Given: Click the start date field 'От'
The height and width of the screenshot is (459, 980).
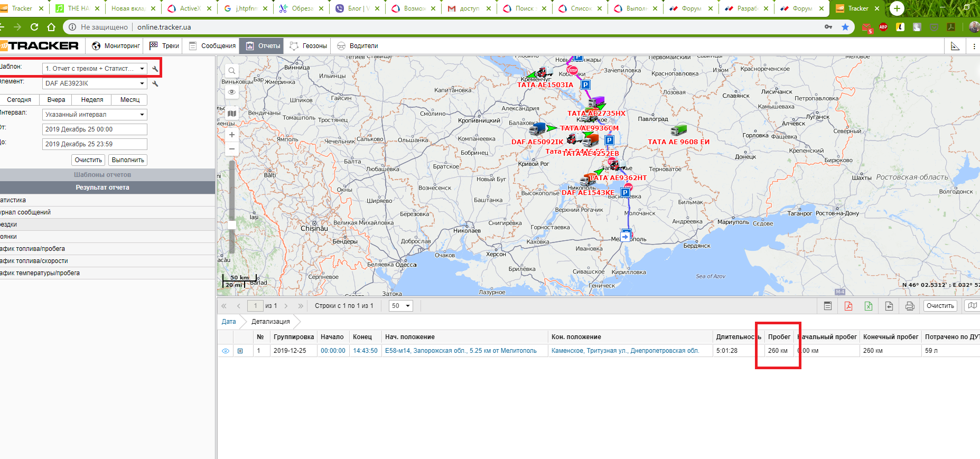Looking at the screenshot, I should (x=95, y=129).
